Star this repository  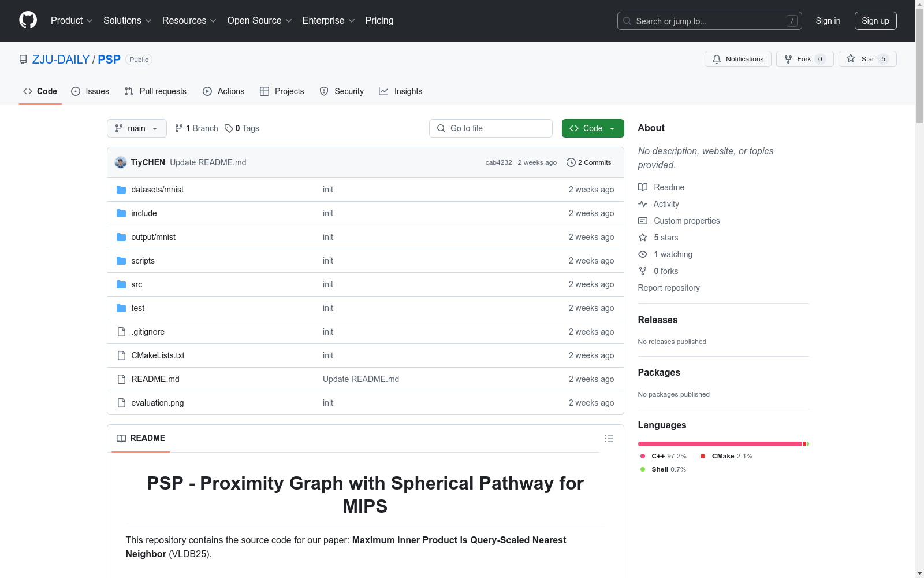867,59
